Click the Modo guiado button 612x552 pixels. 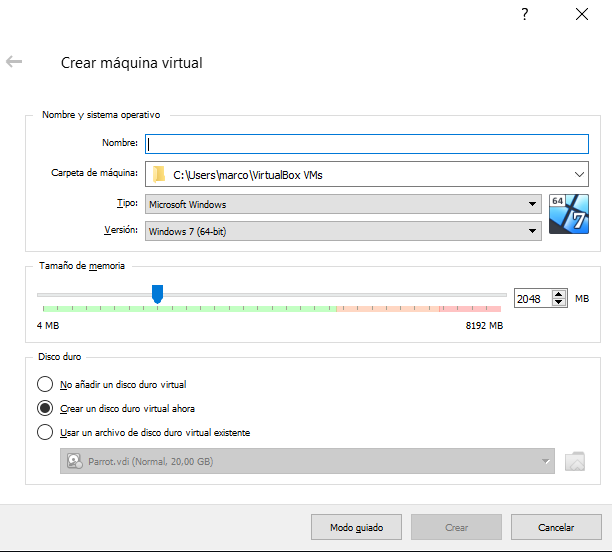[x=356, y=527]
